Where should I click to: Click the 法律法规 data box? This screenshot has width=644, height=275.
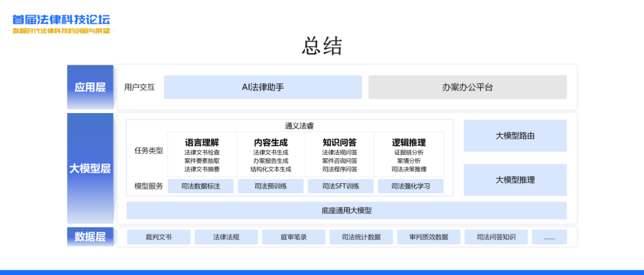(x=227, y=237)
